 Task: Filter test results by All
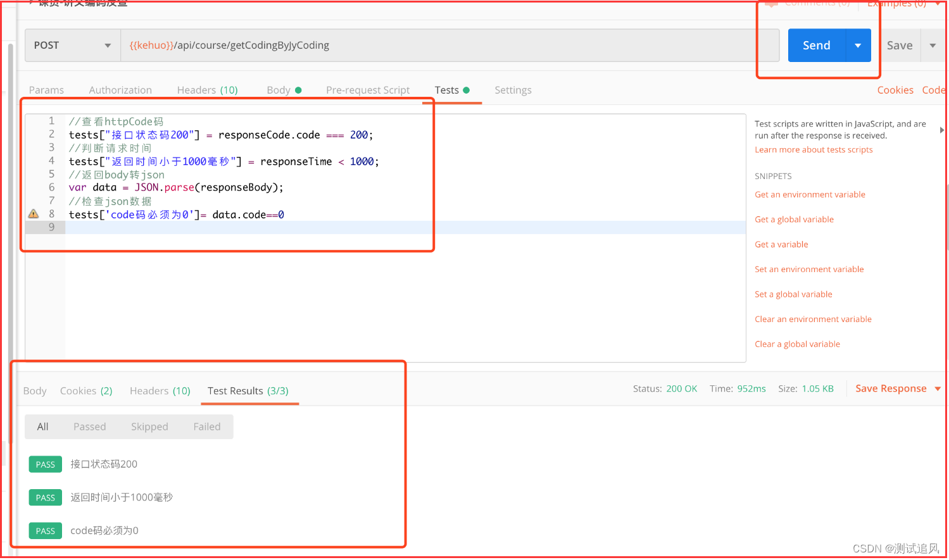[x=43, y=427]
